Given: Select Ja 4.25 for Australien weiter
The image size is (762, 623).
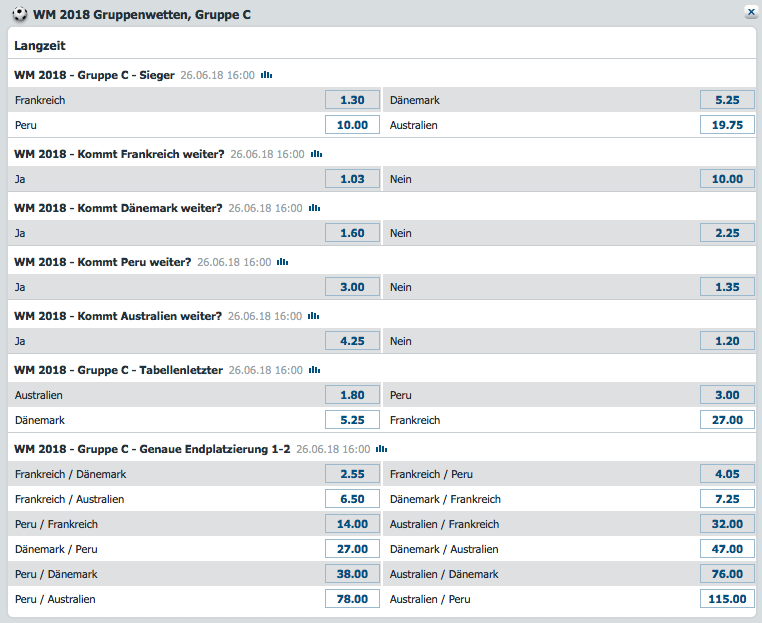Looking at the screenshot, I should (x=352, y=341).
